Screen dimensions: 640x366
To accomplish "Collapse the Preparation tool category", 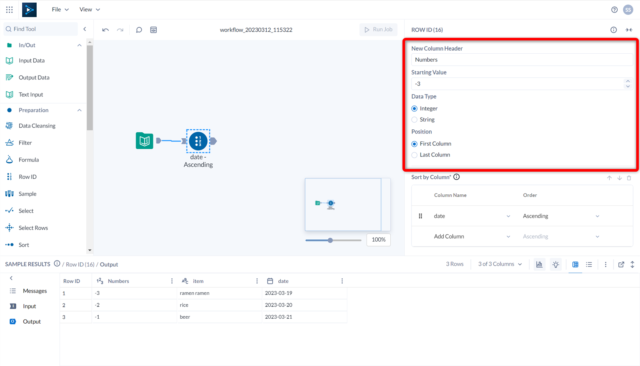I will pyautogui.click(x=79, y=110).
